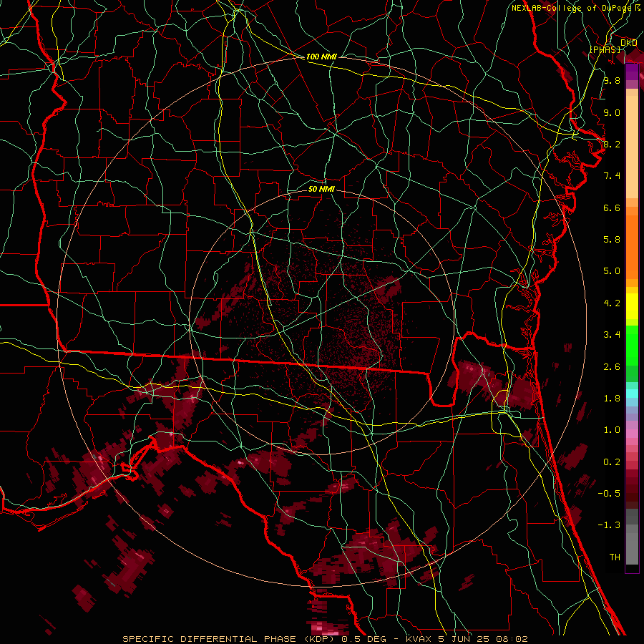Viewport: 644px width, 644px height.
Task: Click the bright green color bar segment
Action: tap(632, 346)
